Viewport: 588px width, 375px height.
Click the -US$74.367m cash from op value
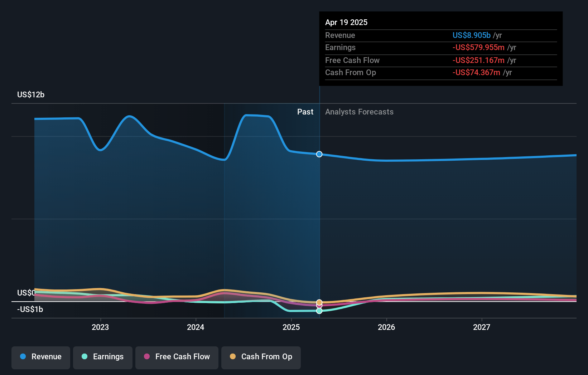pyautogui.click(x=476, y=73)
